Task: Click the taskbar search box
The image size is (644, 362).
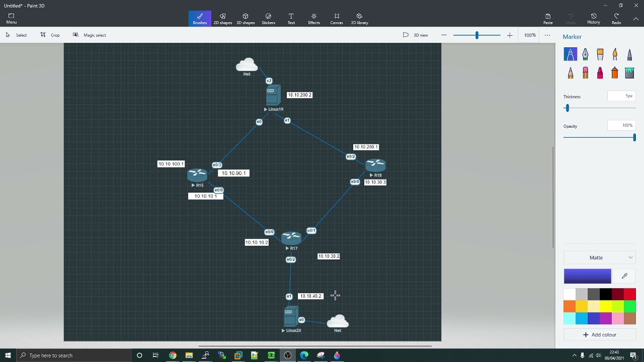Action: pos(74,355)
